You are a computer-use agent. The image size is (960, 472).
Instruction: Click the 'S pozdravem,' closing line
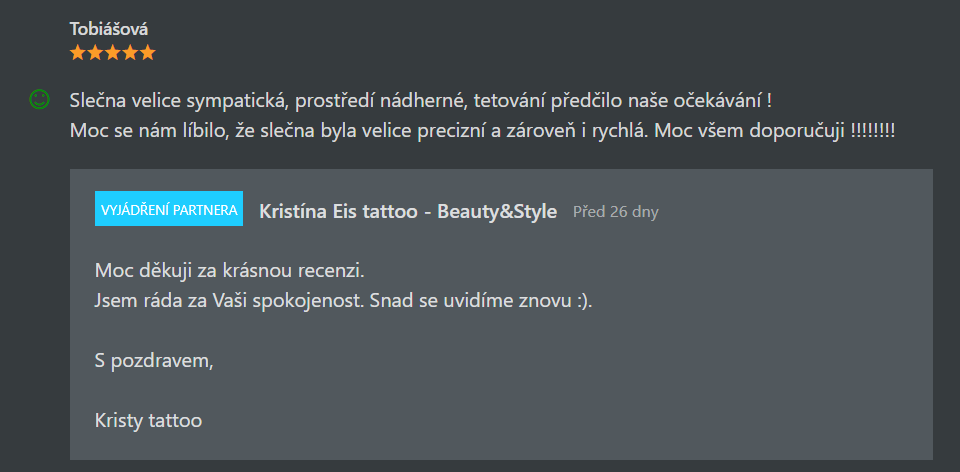[x=154, y=361]
